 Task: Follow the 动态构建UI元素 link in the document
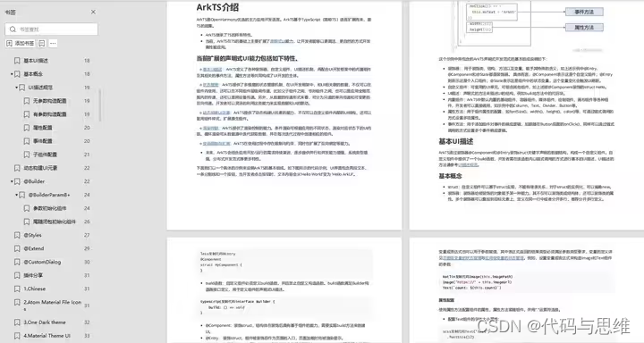point(216,113)
